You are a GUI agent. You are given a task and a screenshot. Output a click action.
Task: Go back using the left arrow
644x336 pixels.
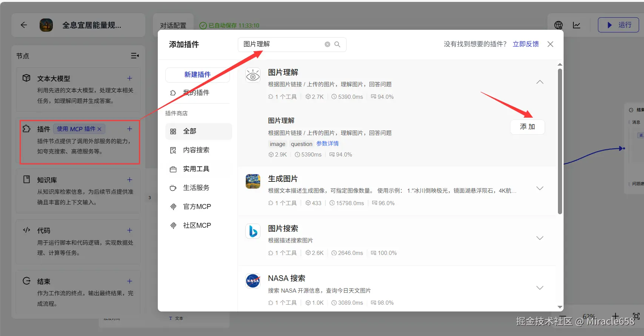pyautogui.click(x=24, y=25)
